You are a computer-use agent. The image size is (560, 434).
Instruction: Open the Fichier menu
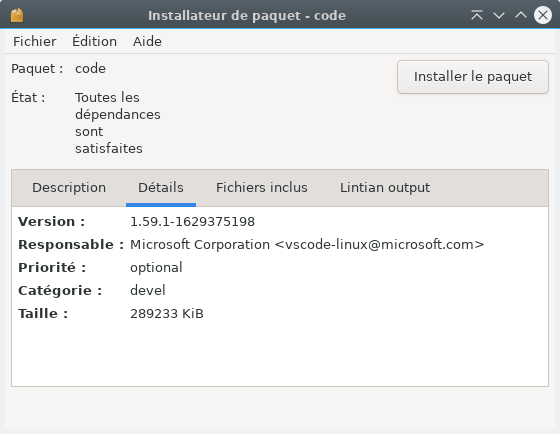[x=35, y=41]
